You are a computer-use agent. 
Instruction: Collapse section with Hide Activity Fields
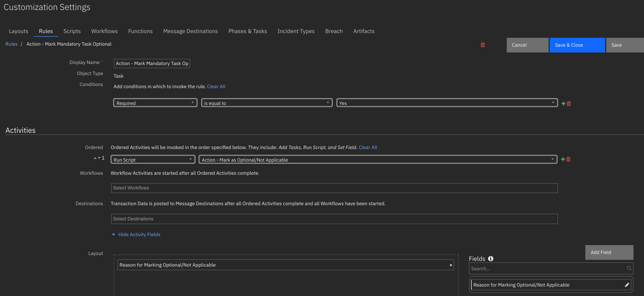139,235
